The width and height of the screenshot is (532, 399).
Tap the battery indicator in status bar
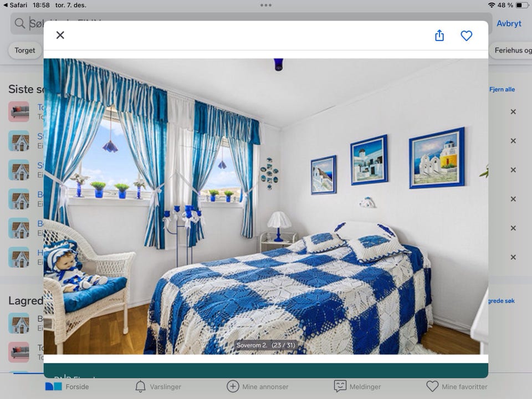click(522, 5)
